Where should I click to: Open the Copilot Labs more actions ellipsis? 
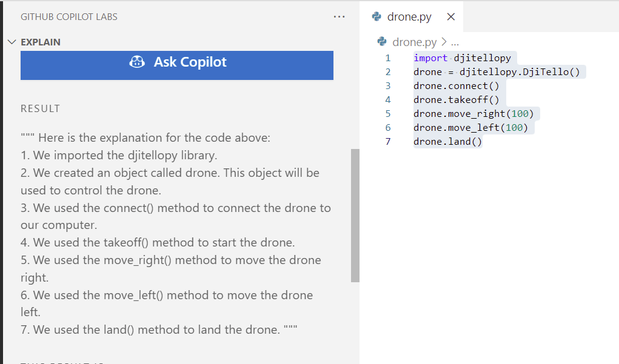[339, 17]
